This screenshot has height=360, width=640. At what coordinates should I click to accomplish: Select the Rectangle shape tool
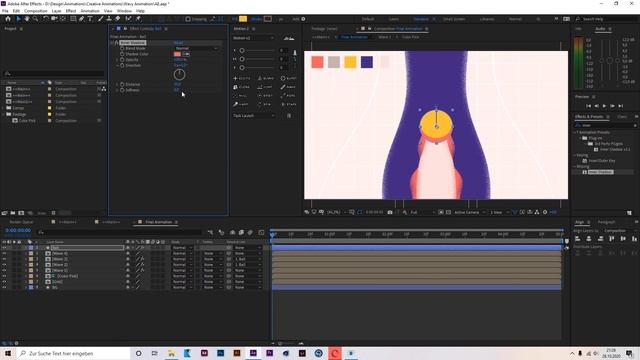pyautogui.click(x=73, y=19)
